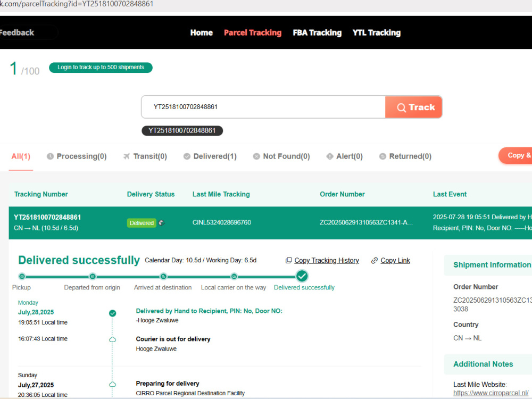The width and height of the screenshot is (532, 399).
Task: Click the Delivered successfully heading
Action: tap(79, 260)
